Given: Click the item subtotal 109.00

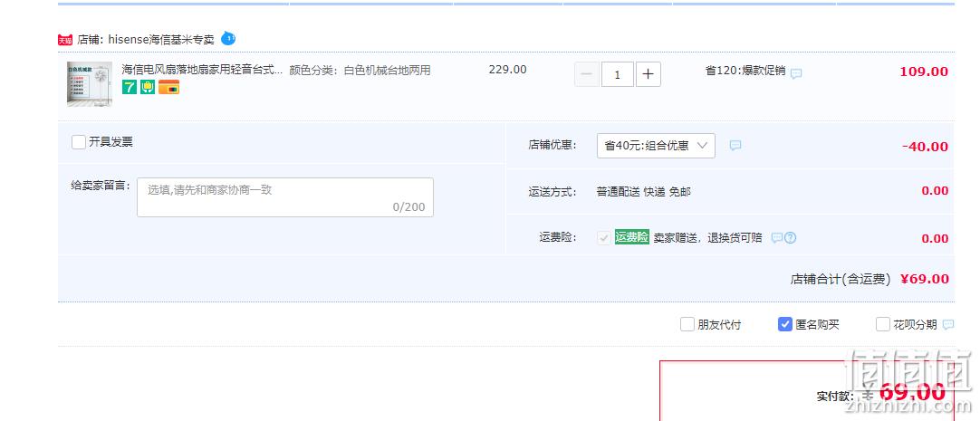Looking at the screenshot, I should [924, 72].
